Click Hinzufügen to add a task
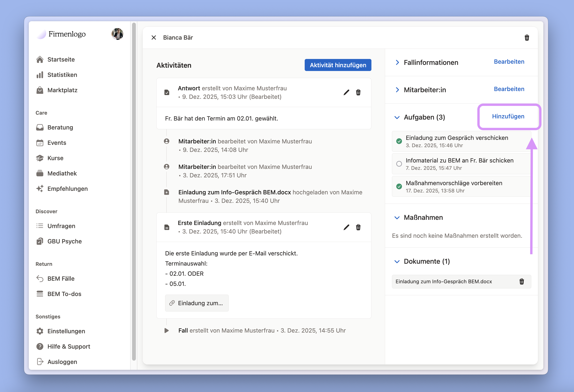574x392 pixels. point(508,116)
